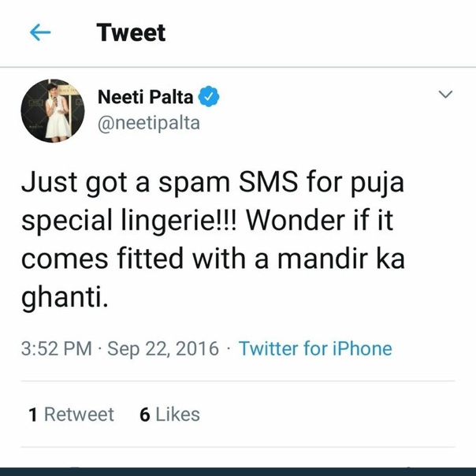Open Neeti Palta's profile picture

pyautogui.click(x=53, y=110)
